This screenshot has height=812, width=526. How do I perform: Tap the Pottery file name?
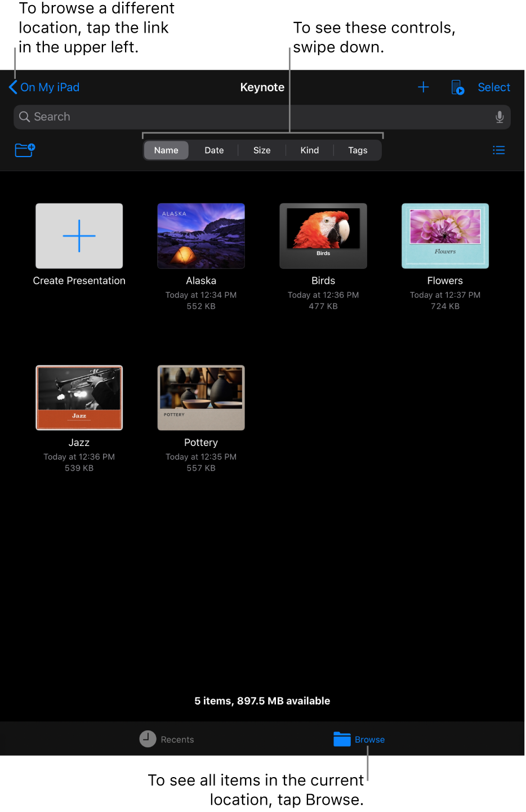[201, 443]
